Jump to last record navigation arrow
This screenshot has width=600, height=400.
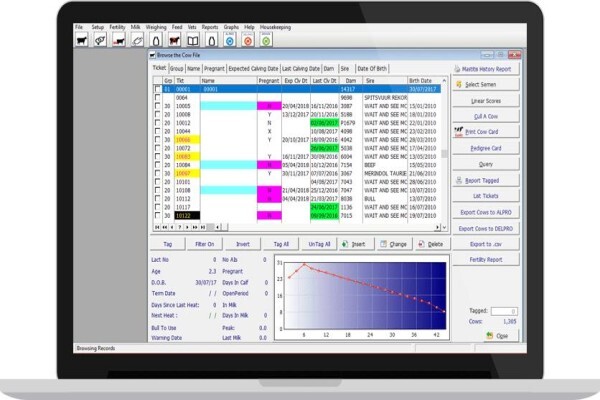203,227
